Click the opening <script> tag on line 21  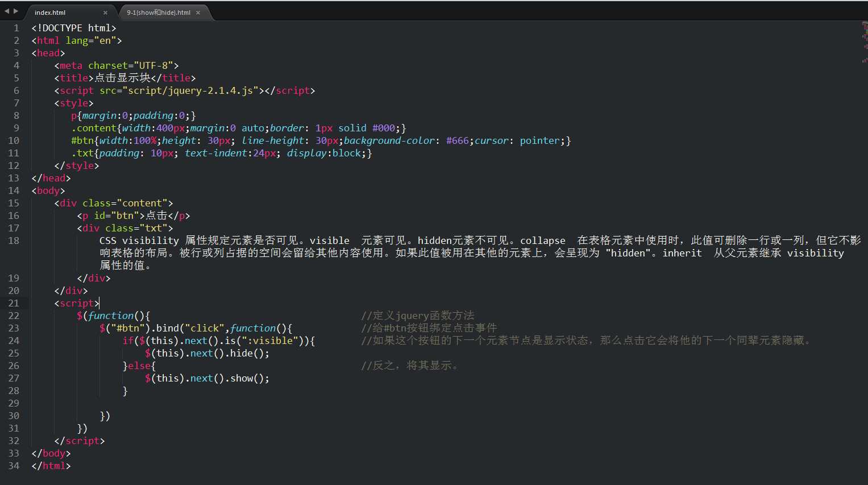click(77, 303)
